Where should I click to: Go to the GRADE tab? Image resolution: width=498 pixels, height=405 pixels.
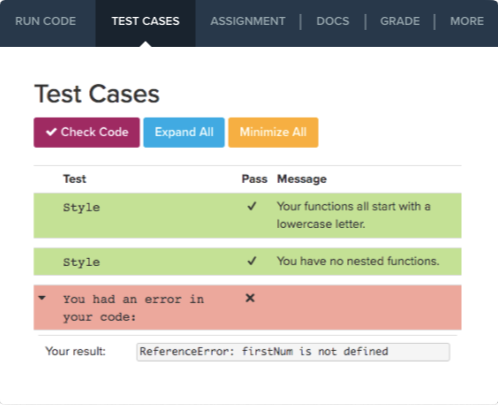click(x=400, y=21)
